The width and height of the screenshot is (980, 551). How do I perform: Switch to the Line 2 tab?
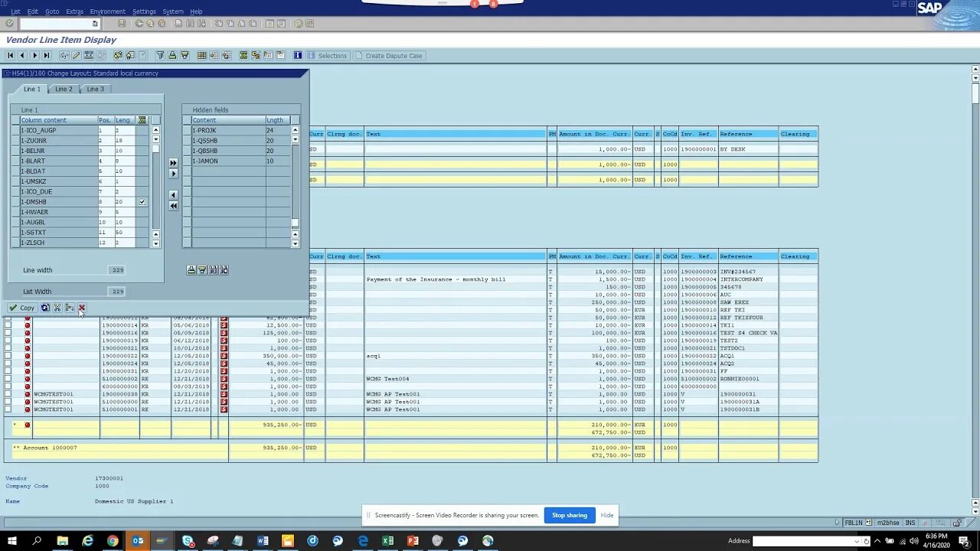(x=64, y=89)
